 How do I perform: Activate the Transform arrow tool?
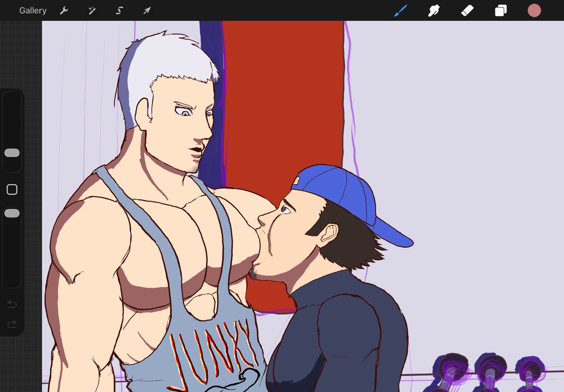coord(147,10)
